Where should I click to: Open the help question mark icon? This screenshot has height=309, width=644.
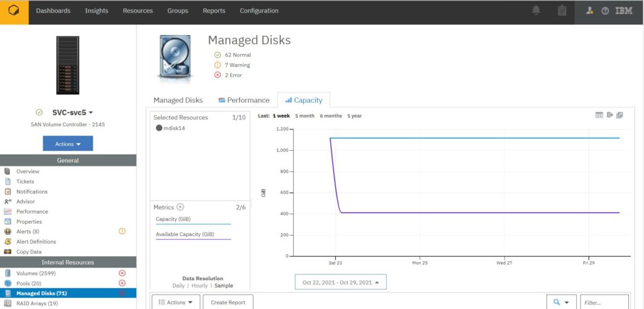605,11
